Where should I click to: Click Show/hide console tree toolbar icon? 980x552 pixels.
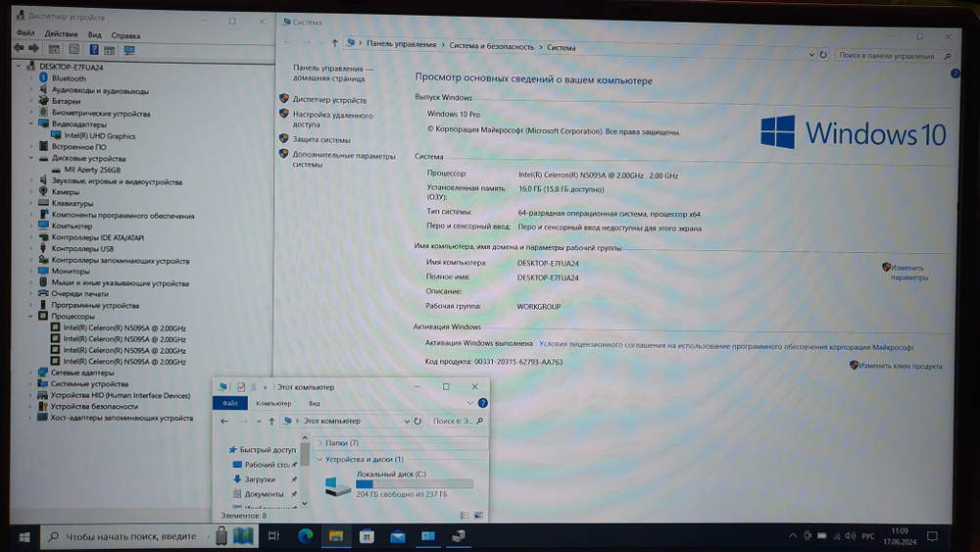click(54, 49)
